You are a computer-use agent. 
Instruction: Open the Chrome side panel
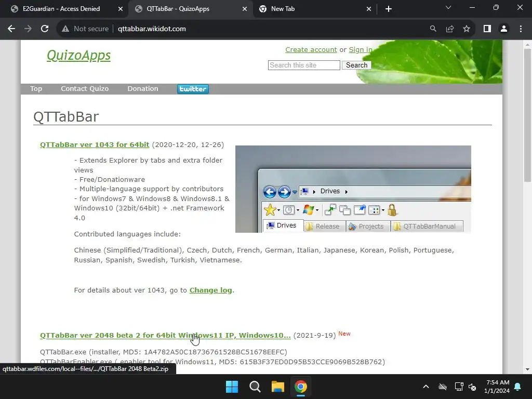click(x=487, y=29)
